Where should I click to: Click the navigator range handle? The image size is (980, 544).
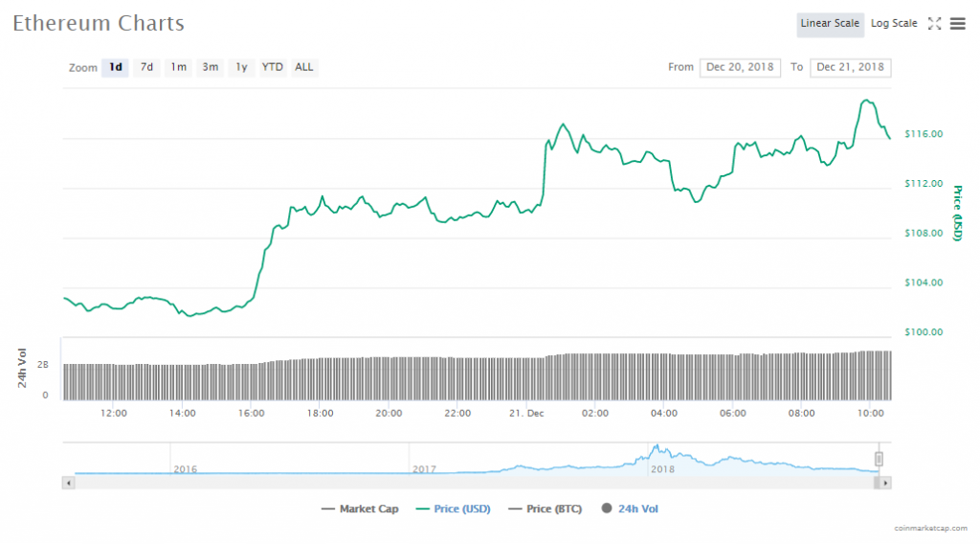point(879,459)
